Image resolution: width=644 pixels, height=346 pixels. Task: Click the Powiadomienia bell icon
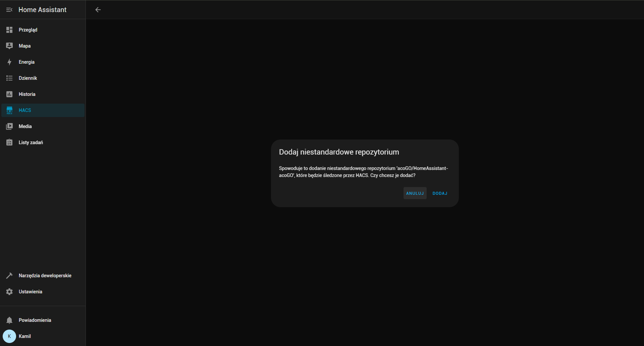point(9,320)
